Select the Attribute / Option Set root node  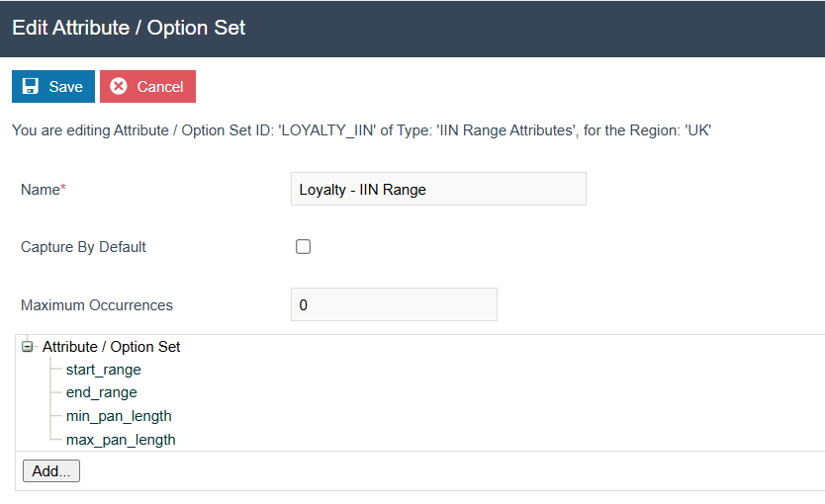click(x=111, y=347)
